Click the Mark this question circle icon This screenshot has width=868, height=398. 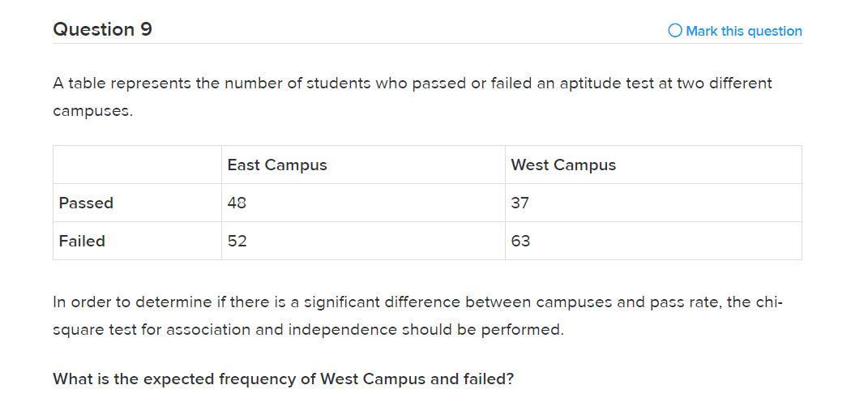click(x=674, y=31)
